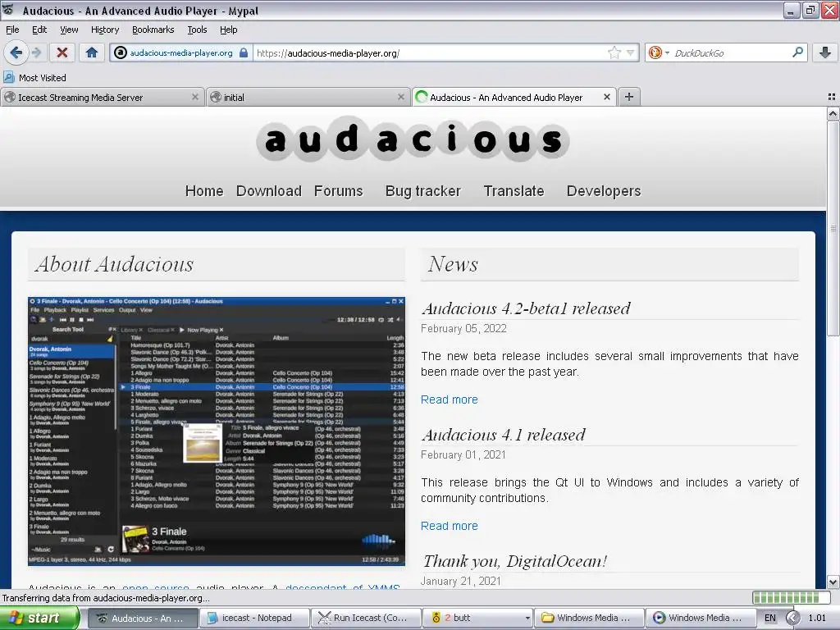Read more about Audacious 4.1 release
Image resolution: width=840 pixels, height=630 pixels.
pyautogui.click(x=449, y=526)
